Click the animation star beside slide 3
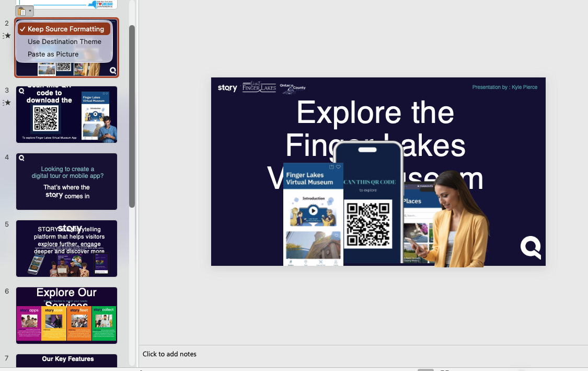 tap(7, 103)
